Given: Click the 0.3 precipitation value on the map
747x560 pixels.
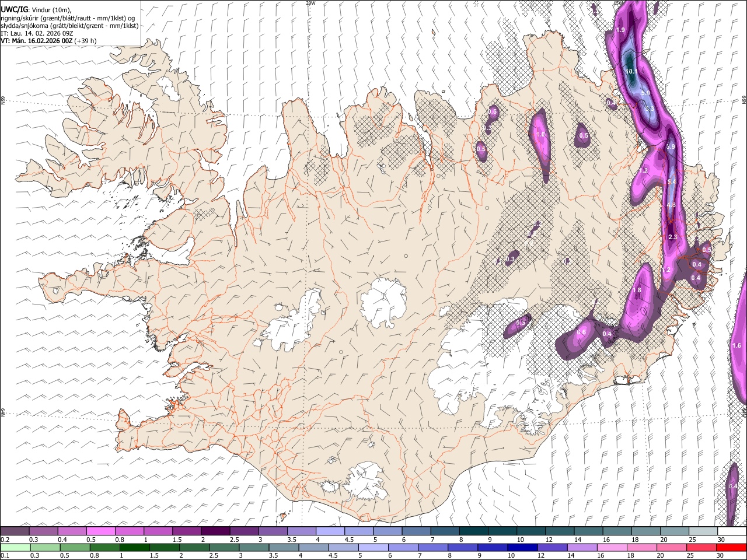Looking at the screenshot, I should (511, 259).
